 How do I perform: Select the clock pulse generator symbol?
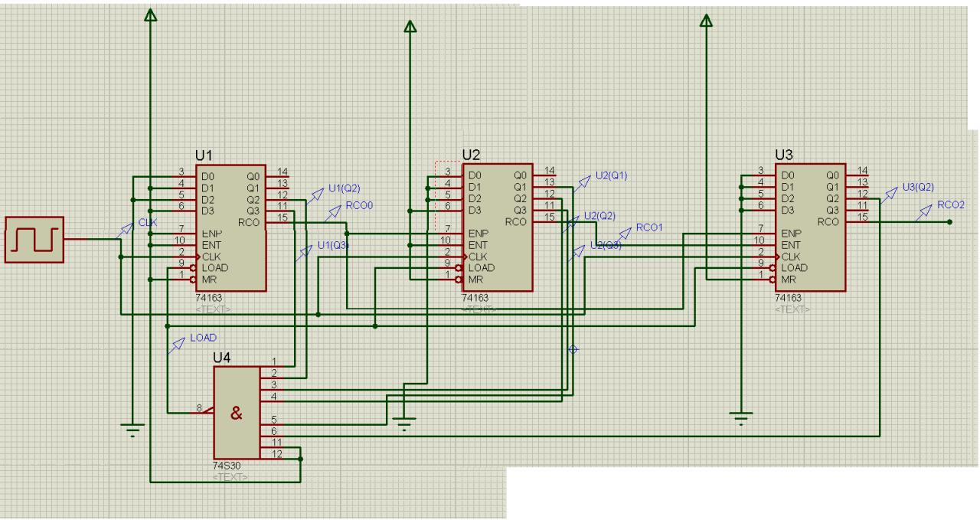pos(34,239)
